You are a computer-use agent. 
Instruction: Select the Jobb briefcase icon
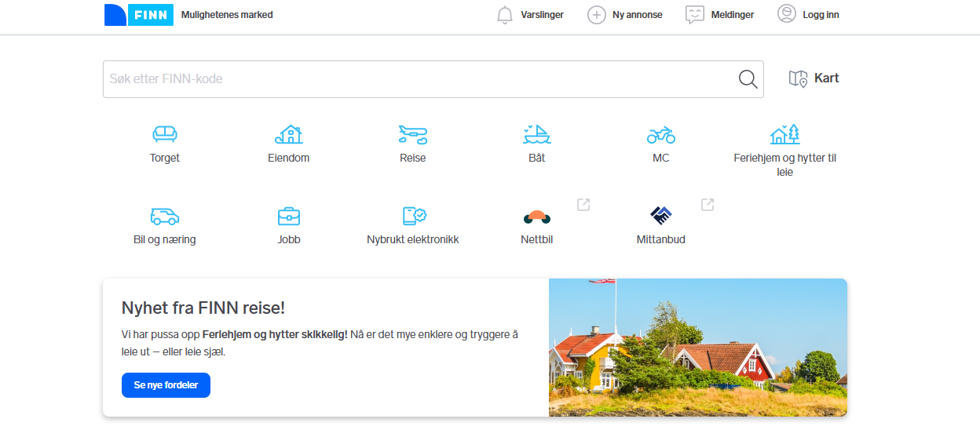pyautogui.click(x=289, y=216)
